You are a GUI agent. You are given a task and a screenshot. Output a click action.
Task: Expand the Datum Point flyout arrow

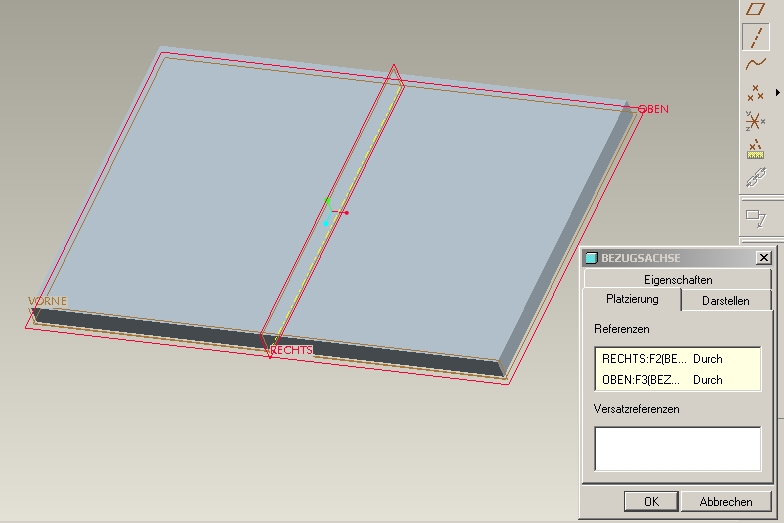(778, 92)
